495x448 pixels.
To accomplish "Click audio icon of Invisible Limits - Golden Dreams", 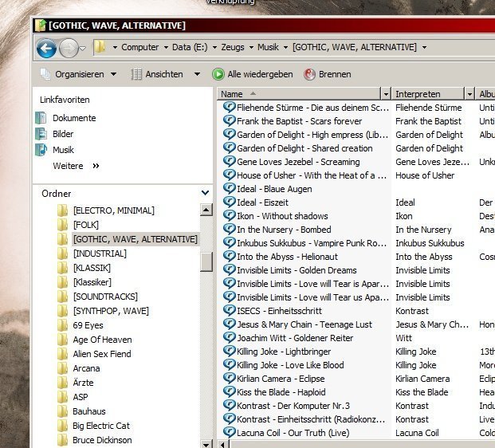I will 230,270.
